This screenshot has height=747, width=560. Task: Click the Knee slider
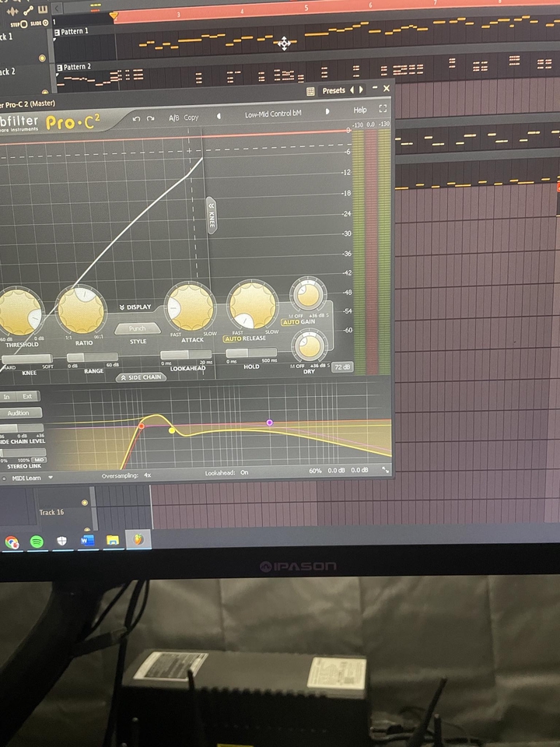pyautogui.click(x=26, y=359)
